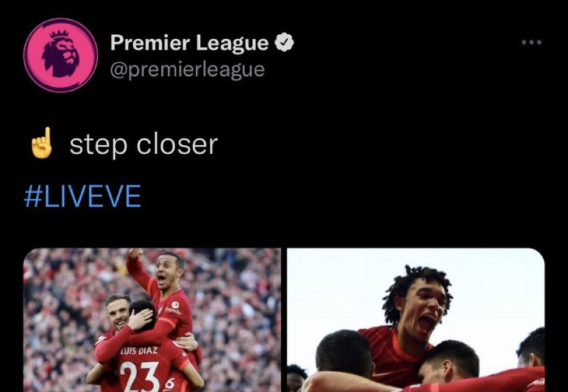
Task: Open the Premier League display name
Action: (189, 43)
